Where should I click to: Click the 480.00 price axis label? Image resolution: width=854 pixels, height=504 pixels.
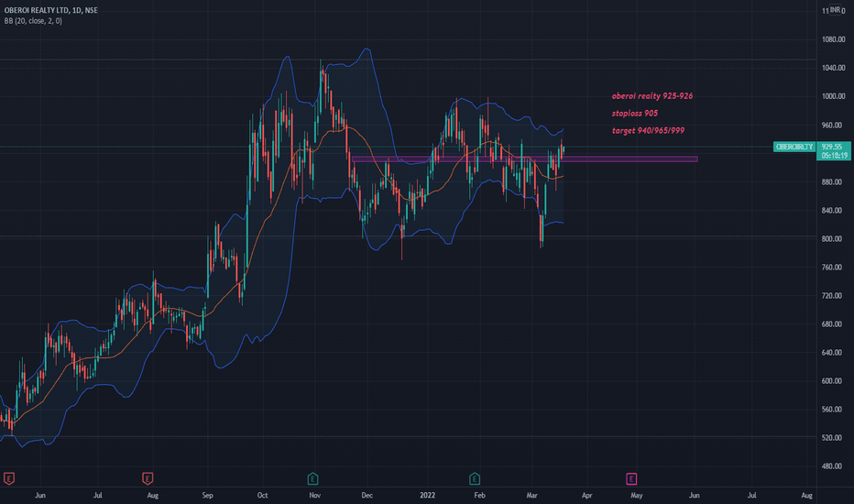(832, 466)
